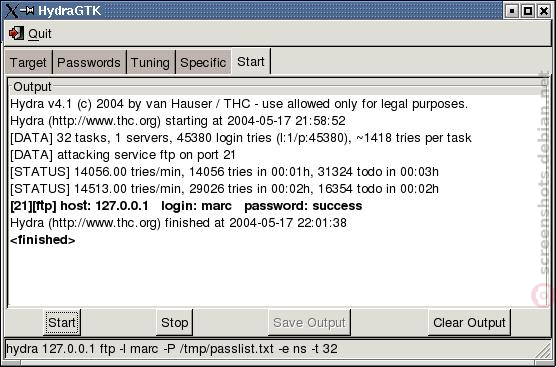Image resolution: width=556 pixels, height=367 pixels.
Task: Open the Tuning tab
Action: pyautogui.click(x=150, y=62)
